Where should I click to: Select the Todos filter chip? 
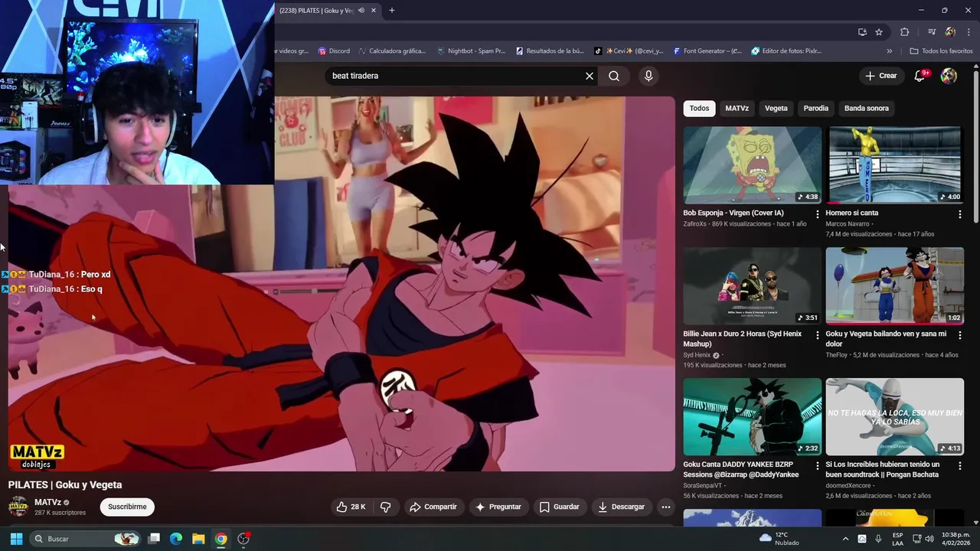coord(699,108)
